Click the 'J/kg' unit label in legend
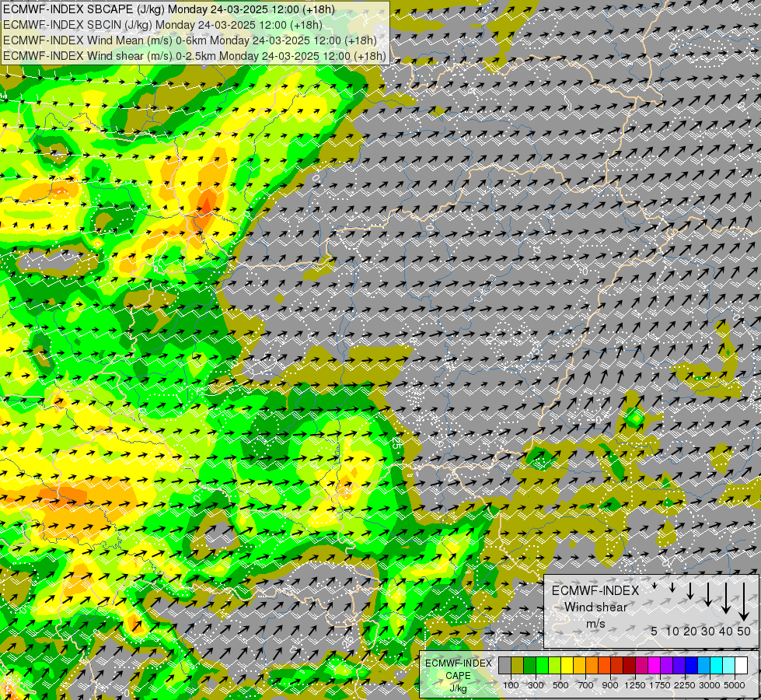Image resolution: width=761 pixels, height=700 pixels. (x=458, y=688)
